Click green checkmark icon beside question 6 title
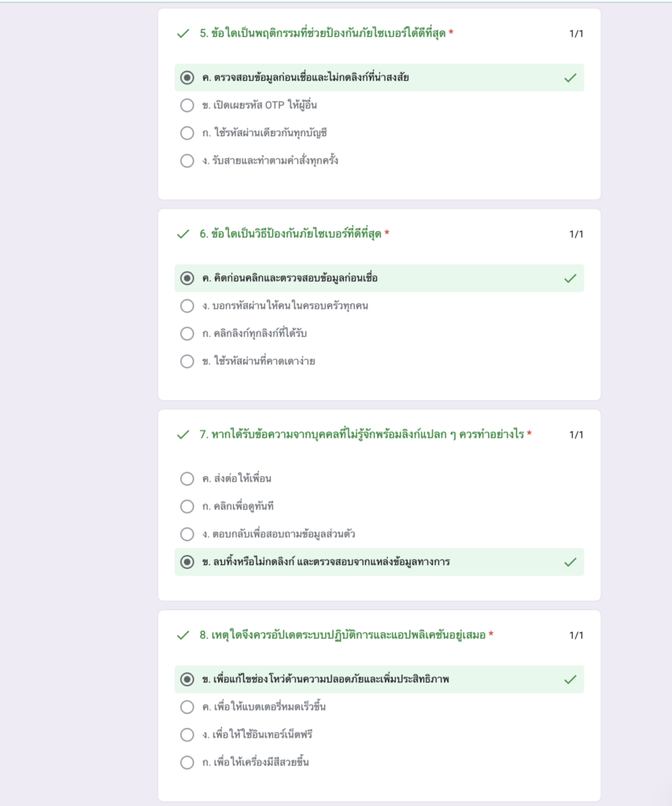This screenshot has height=806, width=672. 183,235
